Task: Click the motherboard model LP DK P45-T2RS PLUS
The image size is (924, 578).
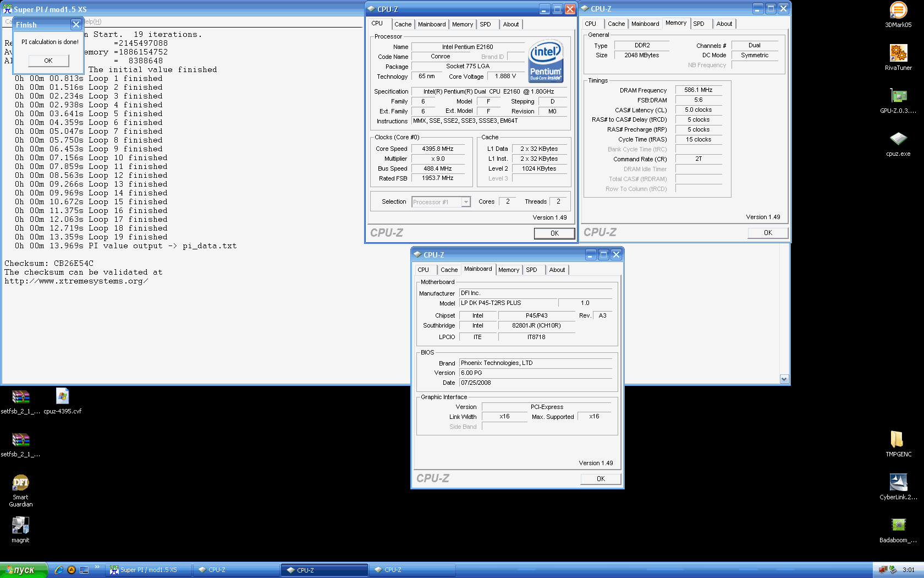Action: (x=508, y=303)
